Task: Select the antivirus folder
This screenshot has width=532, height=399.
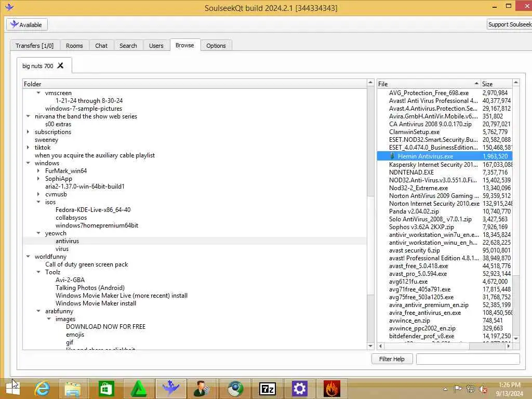Action: [67, 241]
